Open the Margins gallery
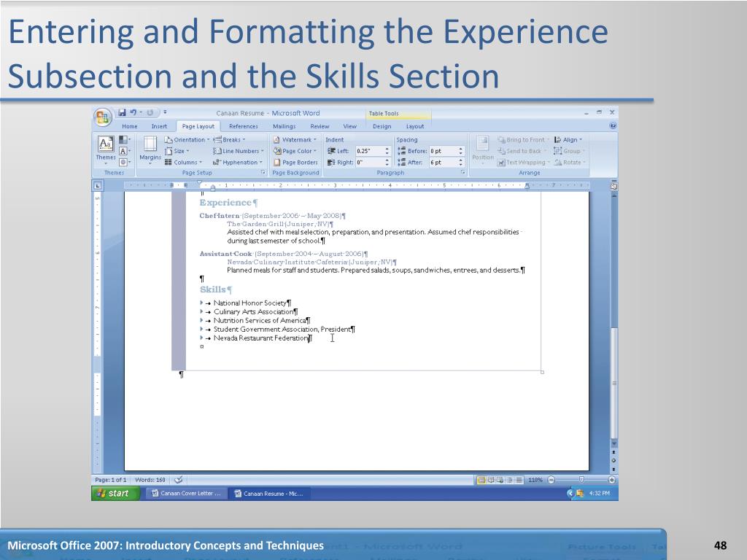Image resolution: width=747 pixels, height=560 pixels. [x=150, y=149]
